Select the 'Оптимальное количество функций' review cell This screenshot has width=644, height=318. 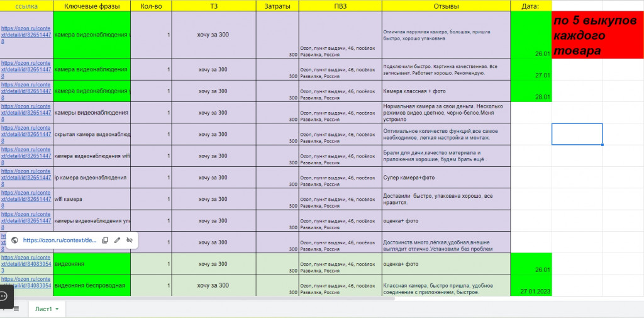tap(446, 134)
